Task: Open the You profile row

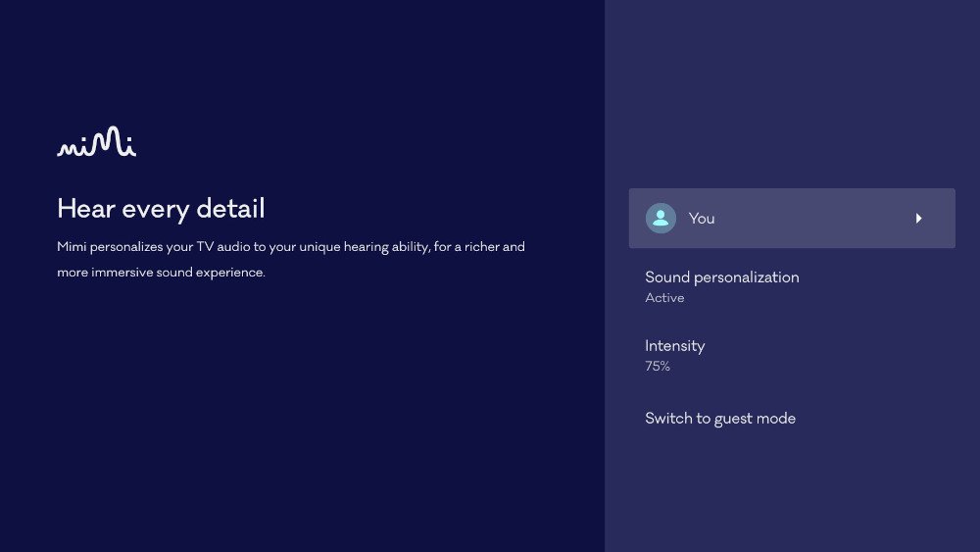Action: [x=791, y=218]
